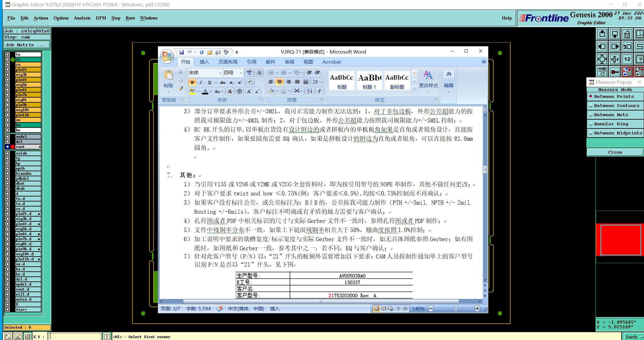Open the font size dropdown showing 四号
Screen dimensions: 644x340
[x=241, y=73]
